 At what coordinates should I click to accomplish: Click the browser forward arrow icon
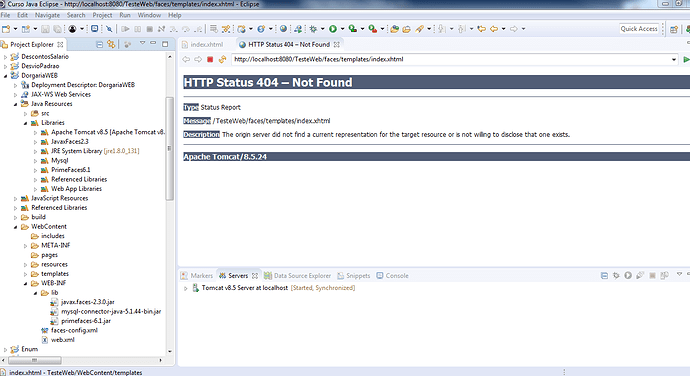[x=198, y=59]
